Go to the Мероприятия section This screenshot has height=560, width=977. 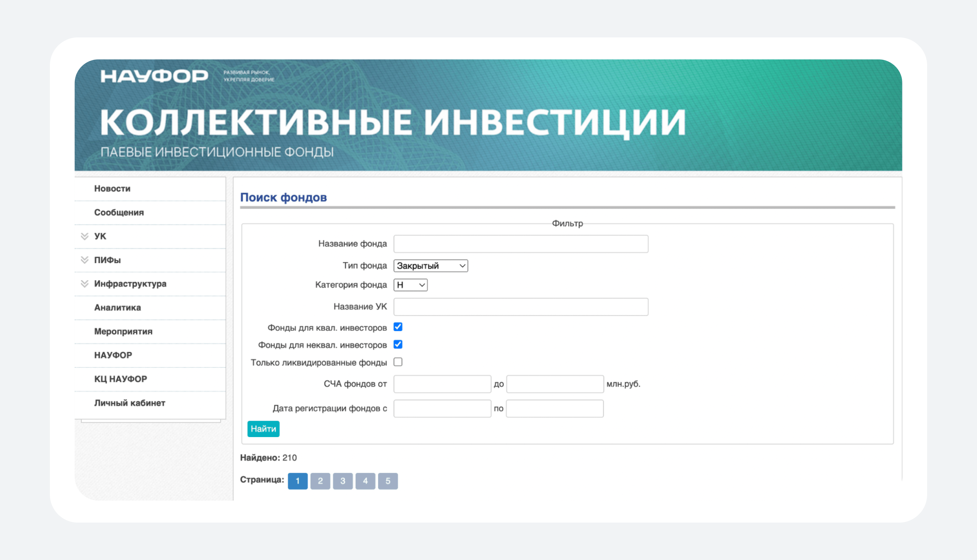click(x=123, y=331)
